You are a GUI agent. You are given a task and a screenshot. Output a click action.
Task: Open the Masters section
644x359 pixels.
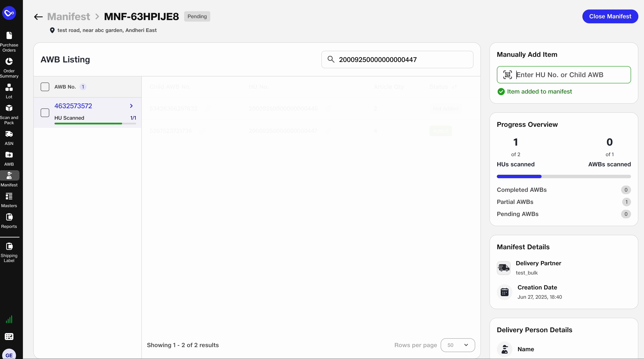click(x=9, y=199)
